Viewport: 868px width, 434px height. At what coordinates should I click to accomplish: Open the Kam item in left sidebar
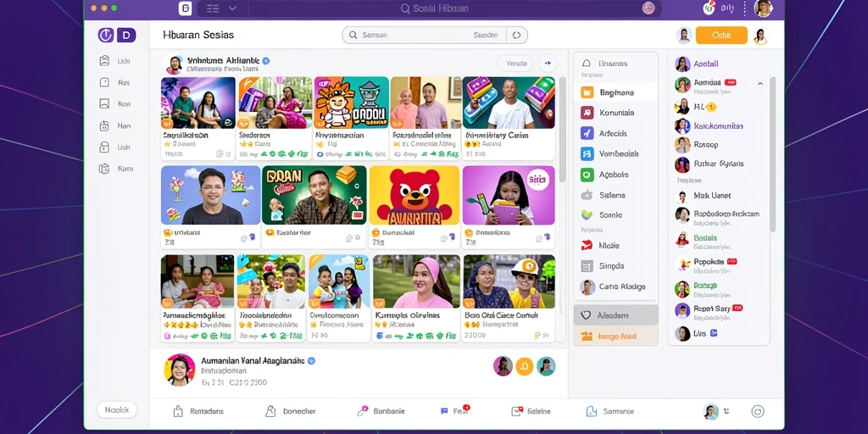click(x=115, y=169)
